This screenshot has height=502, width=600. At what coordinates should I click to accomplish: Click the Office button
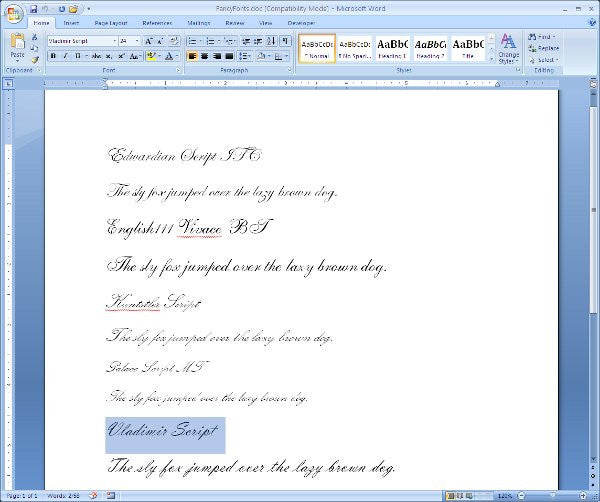(x=13, y=12)
